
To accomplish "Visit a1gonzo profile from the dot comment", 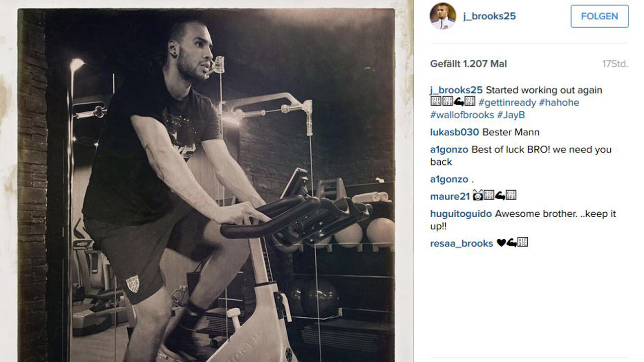I will pos(449,179).
